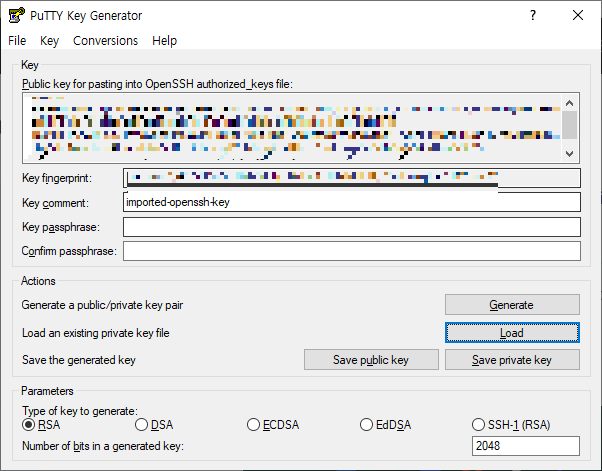Click the Key passphrase field
Image resolution: width=602 pixels, height=471 pixels.
click(x=352, y=227)
